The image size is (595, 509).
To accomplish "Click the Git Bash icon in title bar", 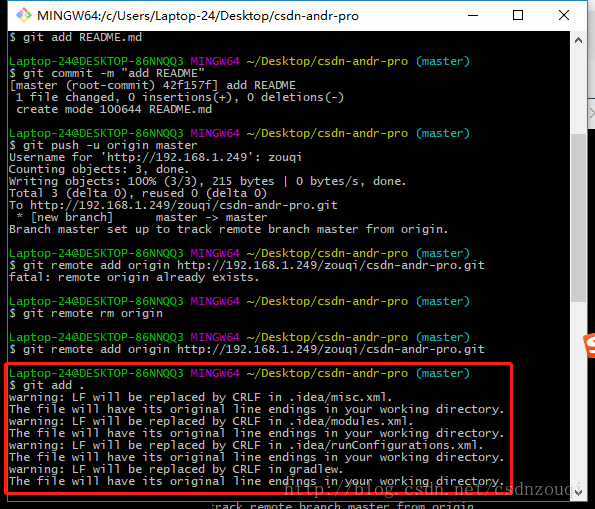I will pyautogui.click(x=24, y=15).
